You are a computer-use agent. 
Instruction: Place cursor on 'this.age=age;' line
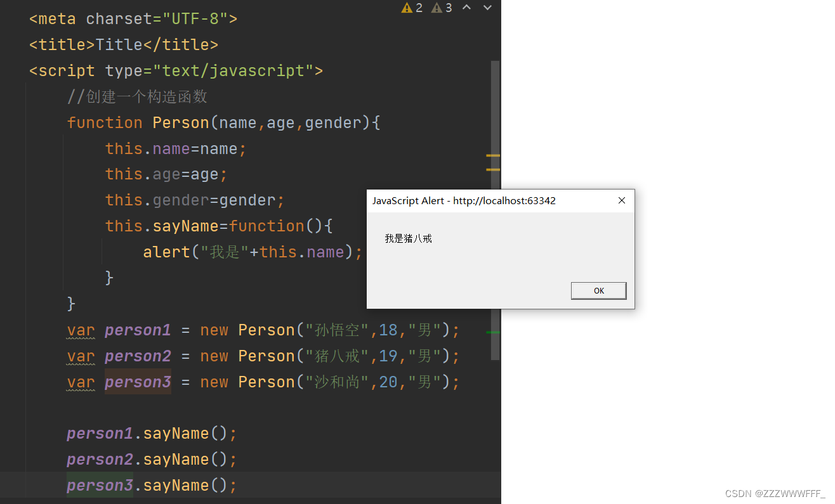tap(166, 174)
